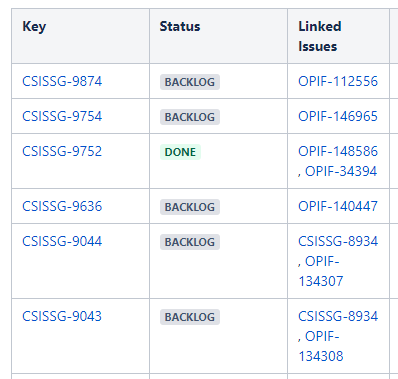Image resolution: width=398 pixels, height=379 pixels.
Task: Open linked issue OPIF-34394
Action: [341, 171]
